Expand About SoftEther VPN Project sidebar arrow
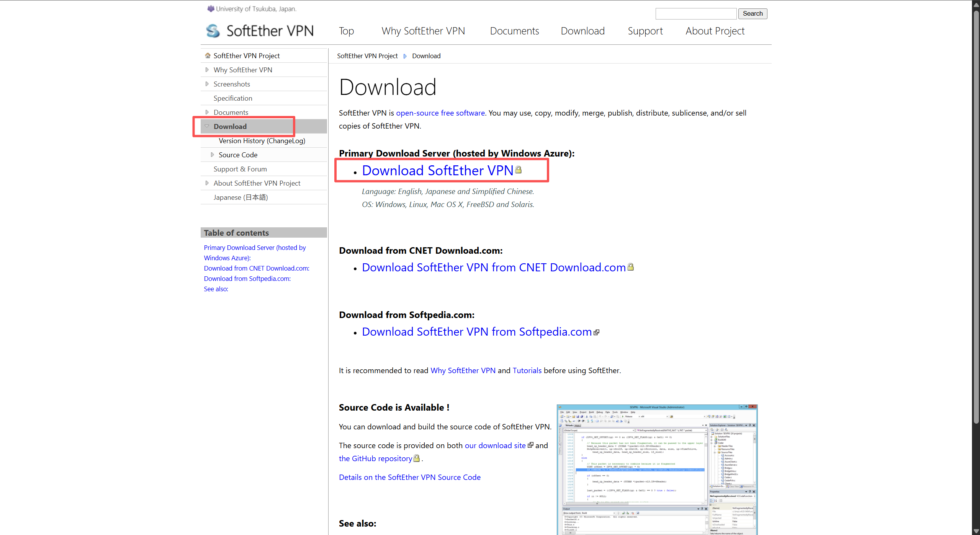The width and height of the screenshot is (980, 535). tap(207, 183)
